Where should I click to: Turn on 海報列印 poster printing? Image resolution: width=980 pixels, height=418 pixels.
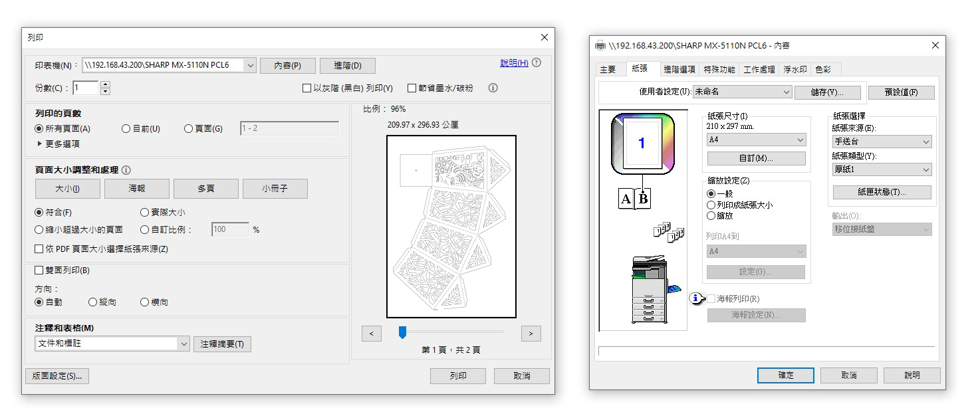[709, 299]
